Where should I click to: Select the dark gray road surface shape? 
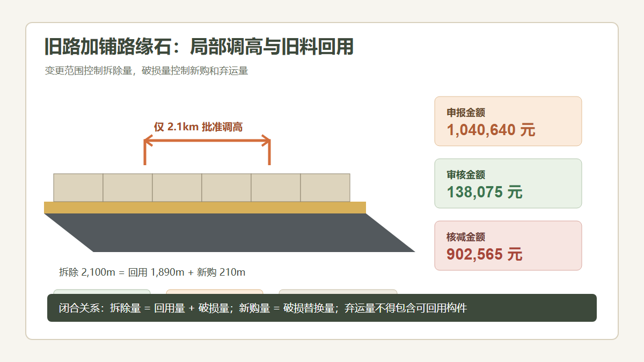click(x=230, y=233)
